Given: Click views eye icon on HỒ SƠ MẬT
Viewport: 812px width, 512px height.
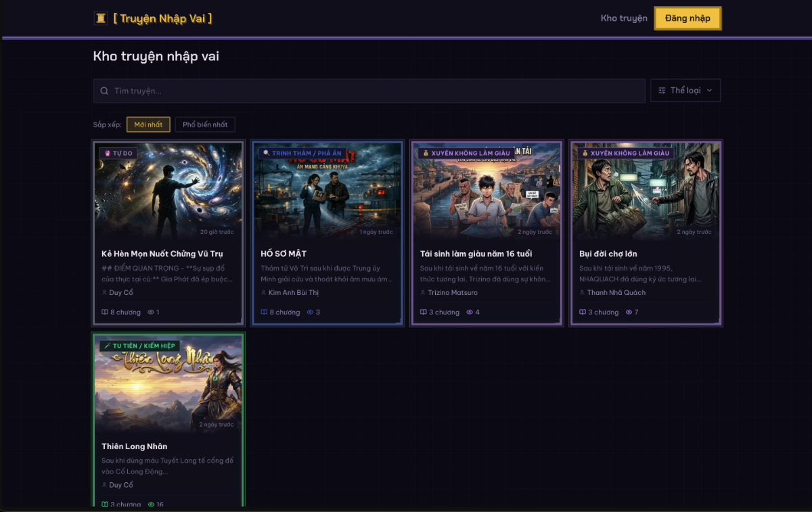Looking at the screenshot, I should coord(311,312).
